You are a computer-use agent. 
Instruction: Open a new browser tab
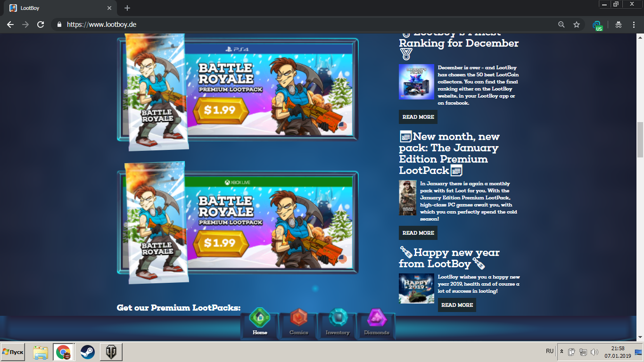(127, 8)
